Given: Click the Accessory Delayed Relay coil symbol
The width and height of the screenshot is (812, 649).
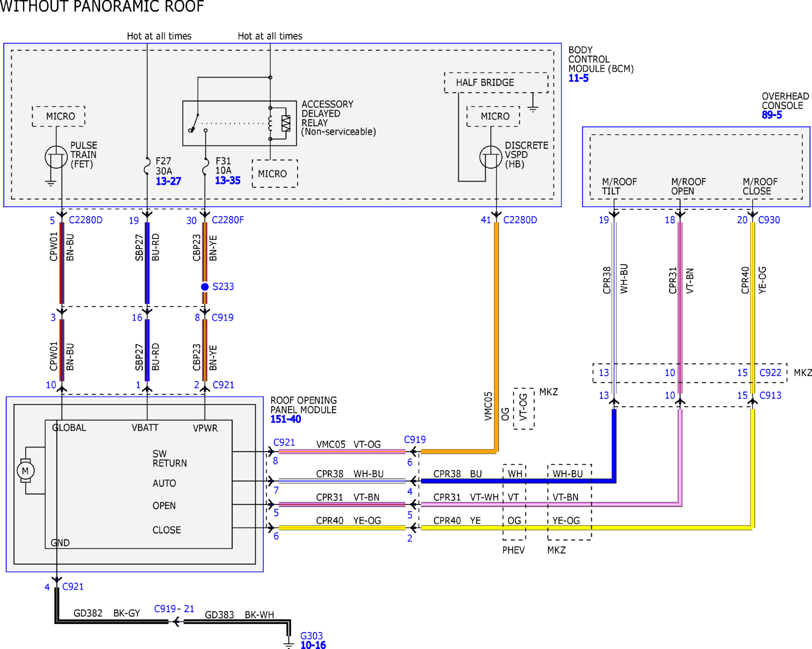Looking at the screenshot, I should click(x=270, y=123).
